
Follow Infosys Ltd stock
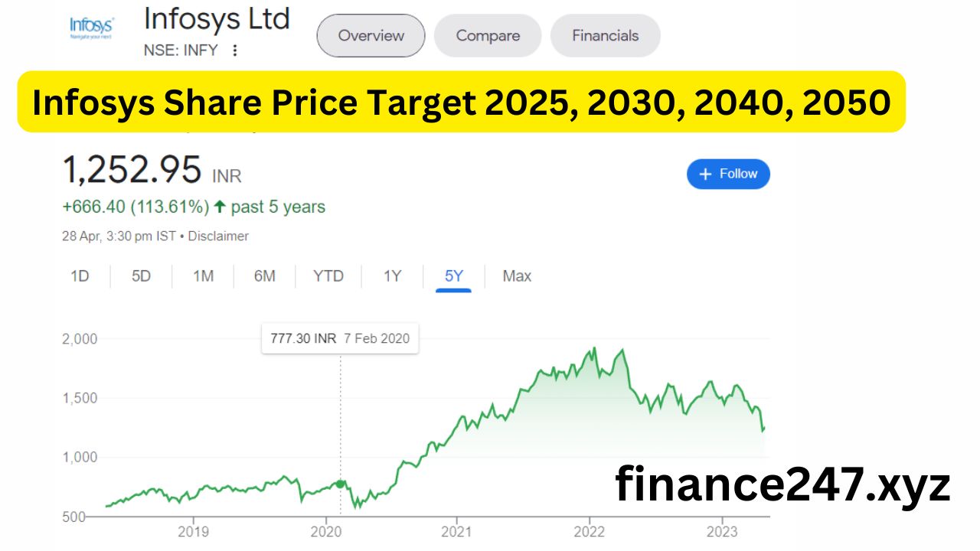tap(728, 174)
